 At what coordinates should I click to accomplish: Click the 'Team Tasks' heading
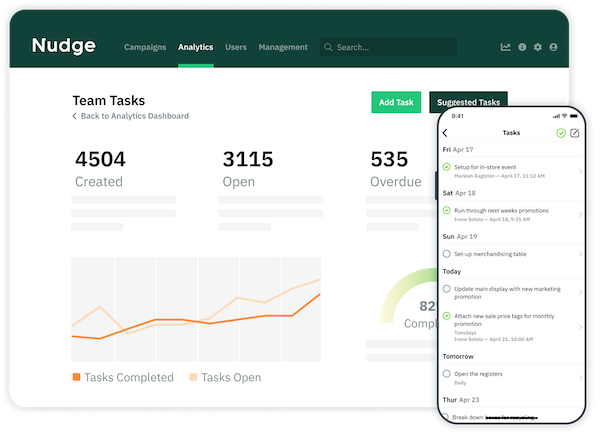coord(109,101)
